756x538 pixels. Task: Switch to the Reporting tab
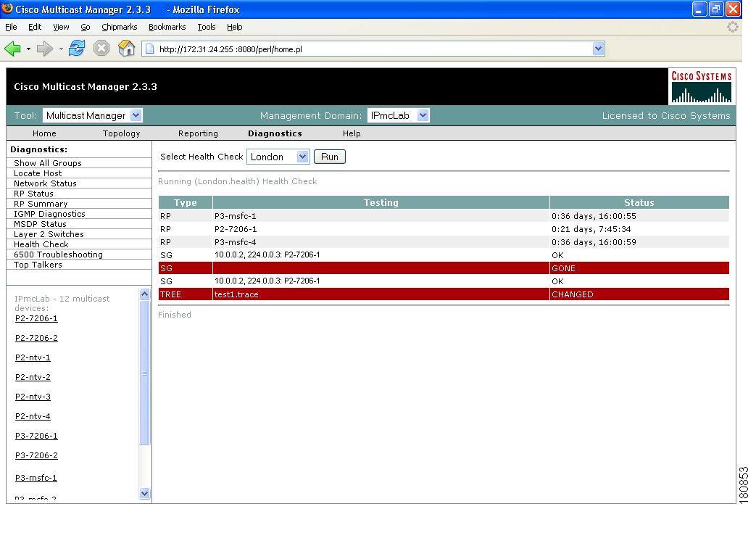198,133
